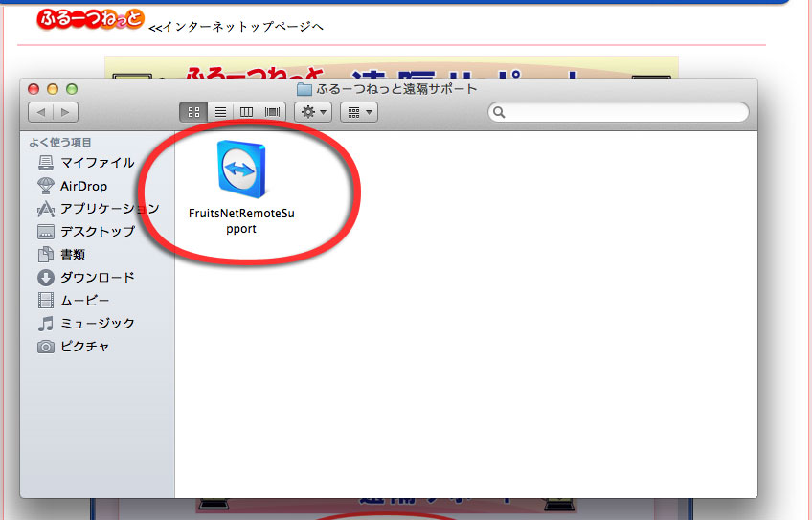This screenshot has height=520, width=812.
Task: Close the Finder window
Action: pos(34,89)
